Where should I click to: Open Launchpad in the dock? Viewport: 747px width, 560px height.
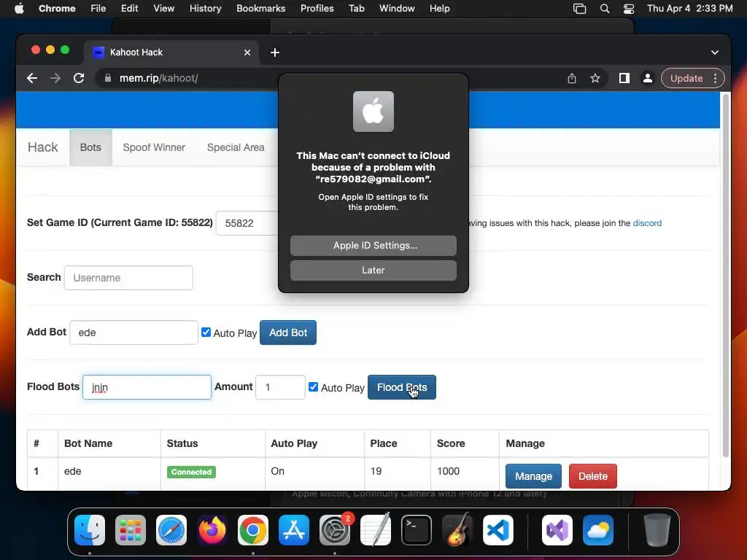click(131, 530)
